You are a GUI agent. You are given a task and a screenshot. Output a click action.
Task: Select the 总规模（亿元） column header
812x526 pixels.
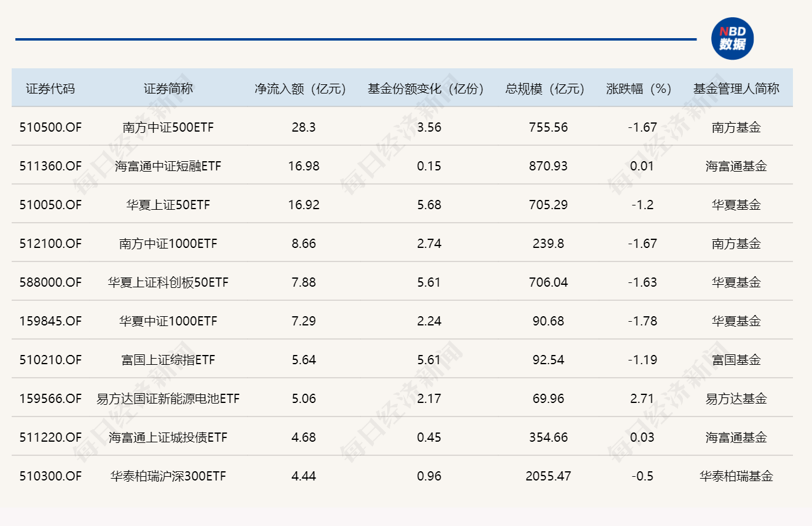point(545,89)
